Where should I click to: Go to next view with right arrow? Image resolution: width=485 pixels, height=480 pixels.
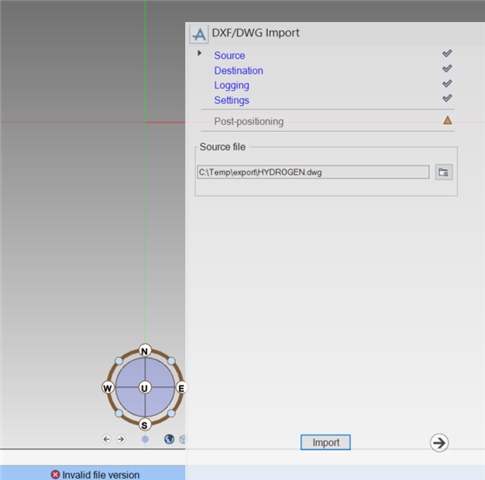pyautogui.click(x=121, y=439)
